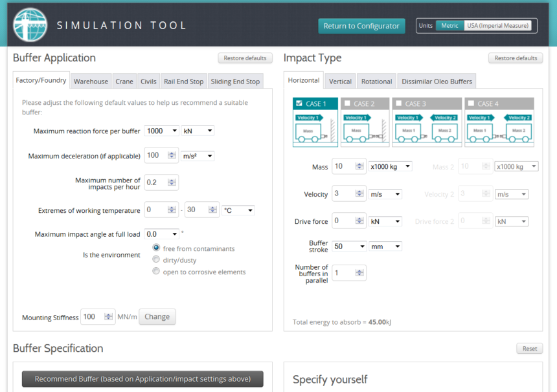Select 'free from contaminants' environment option
The width and height of the screenshot is (557, 392).
[156, 247]
